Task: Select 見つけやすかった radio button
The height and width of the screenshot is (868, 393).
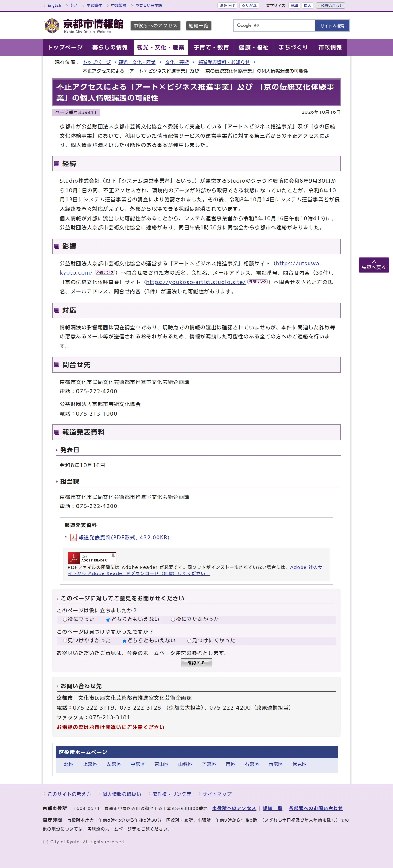Action: coord(65,641)
